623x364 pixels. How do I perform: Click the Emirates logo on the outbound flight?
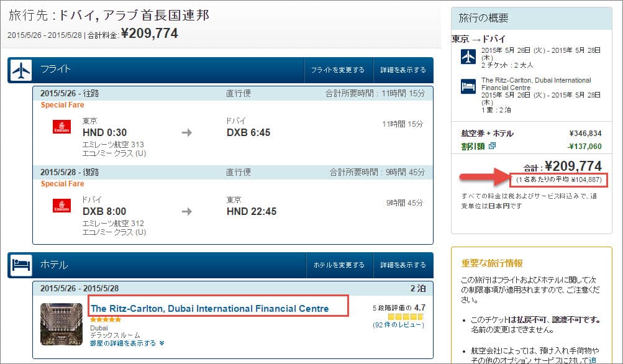pyautogui.click(x=61, y=127)
